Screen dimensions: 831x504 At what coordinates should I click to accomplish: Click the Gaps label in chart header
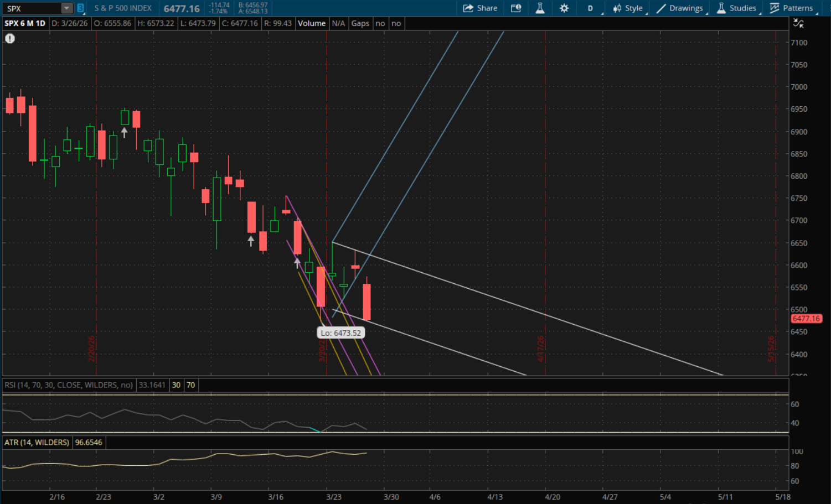[x=360, y=23]
